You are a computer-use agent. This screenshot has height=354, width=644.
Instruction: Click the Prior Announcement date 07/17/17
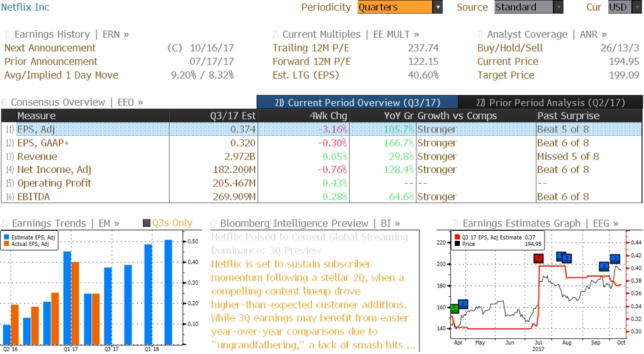[211, 62]
